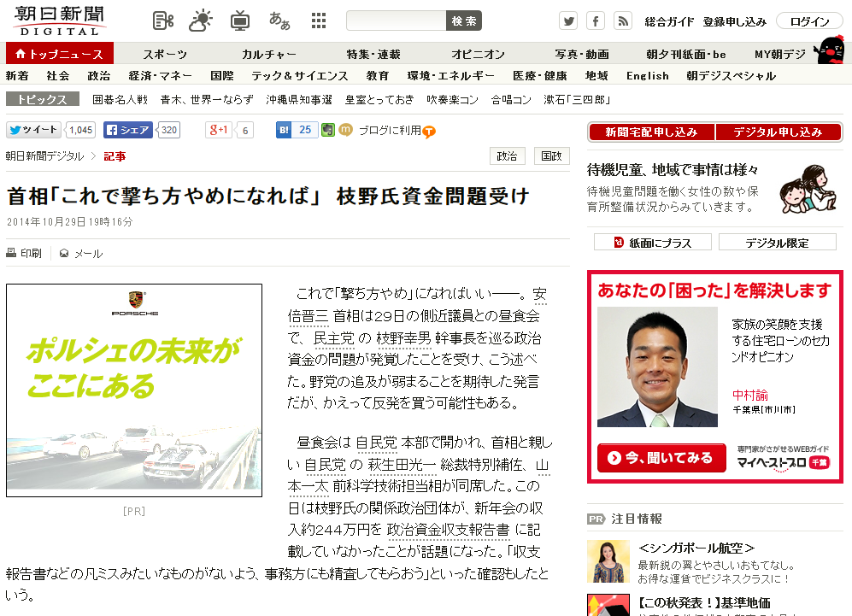Click the ログイン button
Viewport: 852px width, 616px height.
[x=809, y=21]
